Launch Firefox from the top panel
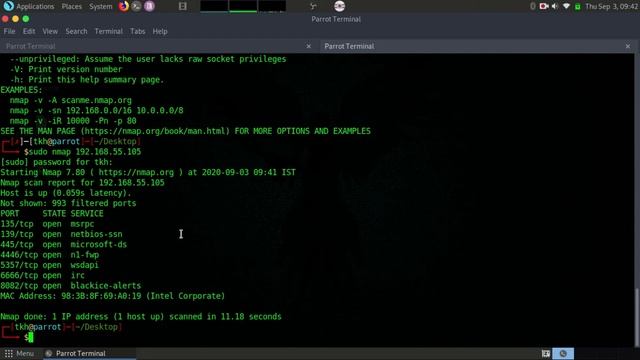The width and height of the screenshot is (640, 360). pyautogui.click(x=124, y=6)
